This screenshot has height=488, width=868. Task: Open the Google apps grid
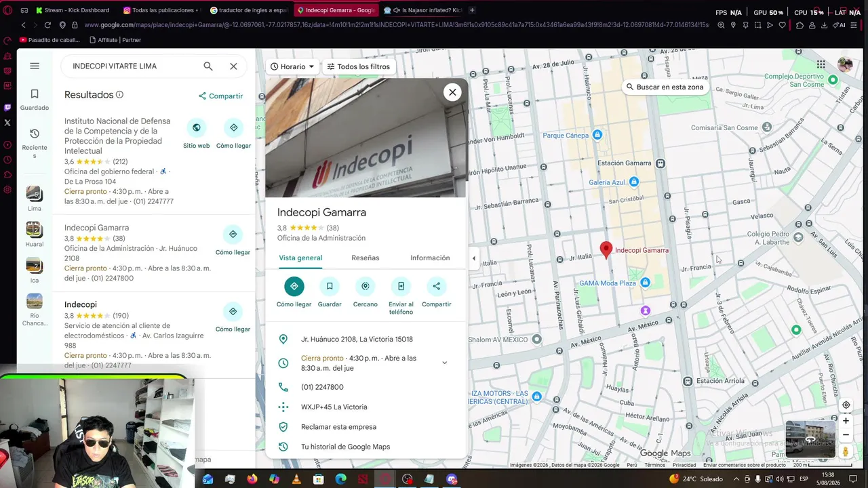(x=821, y=64)
